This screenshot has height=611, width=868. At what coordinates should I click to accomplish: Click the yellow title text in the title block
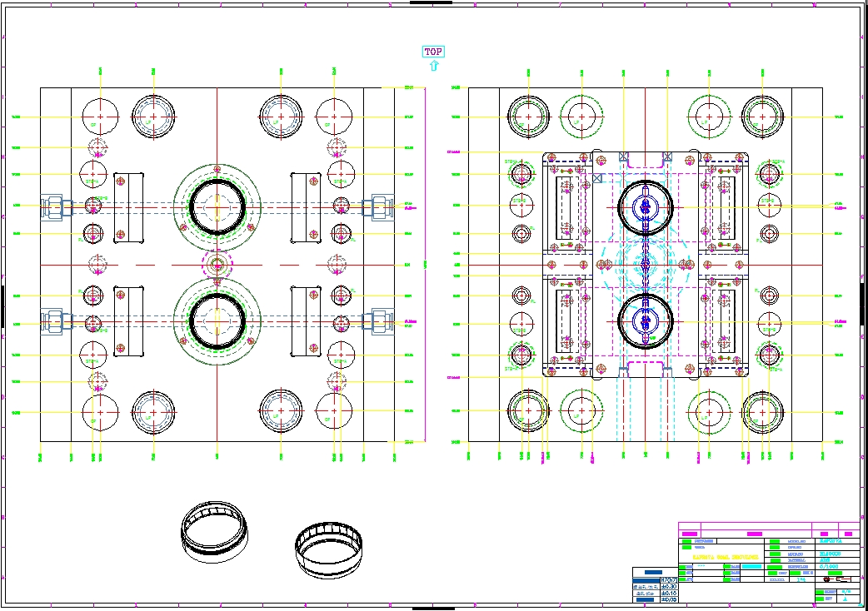(x=725, y=556)
